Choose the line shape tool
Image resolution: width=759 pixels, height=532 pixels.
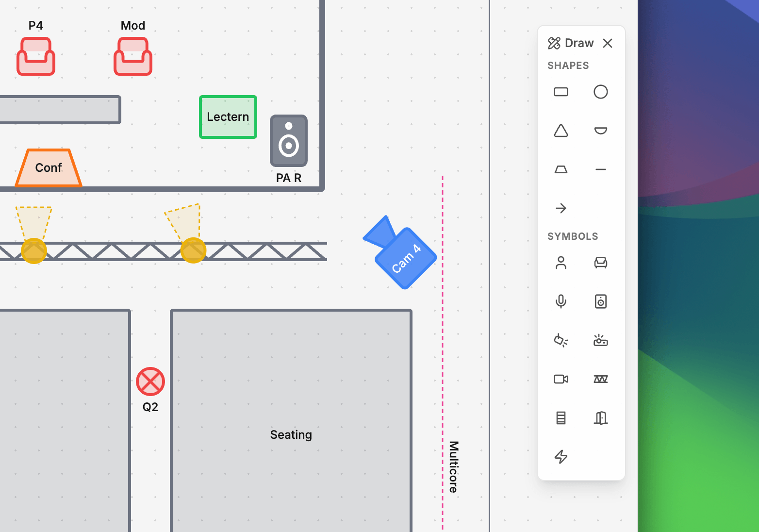(601, 169)
